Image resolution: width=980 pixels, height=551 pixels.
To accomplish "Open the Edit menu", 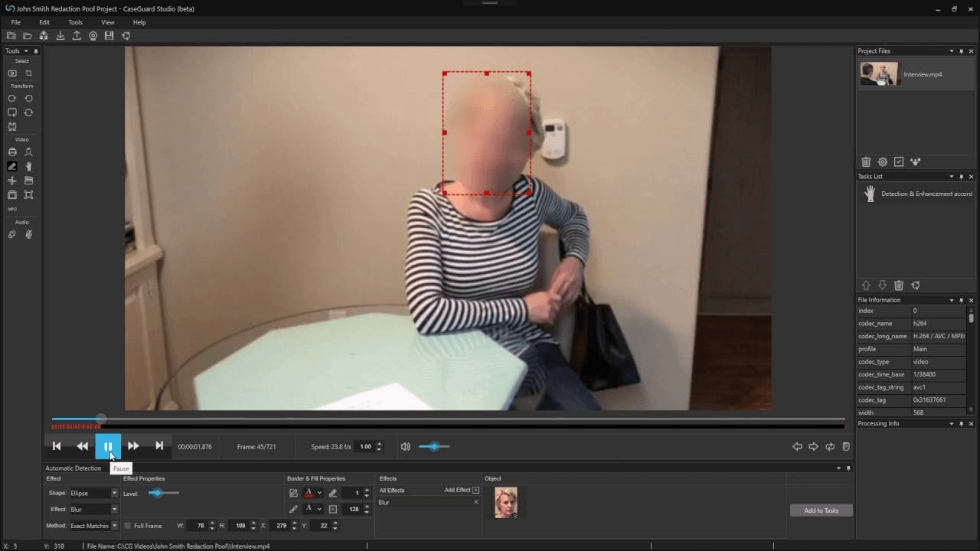I will tap(44, 22).
